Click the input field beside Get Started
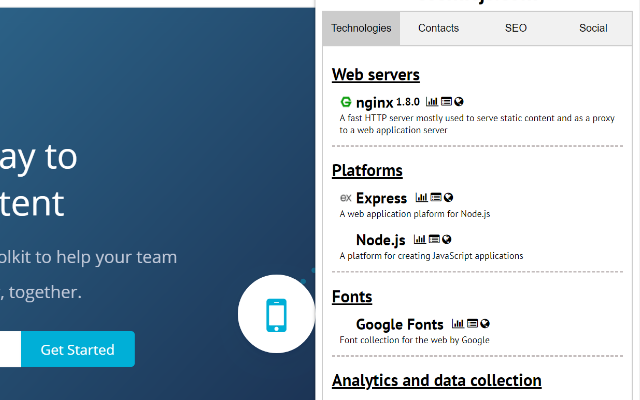 pos(10,349)
